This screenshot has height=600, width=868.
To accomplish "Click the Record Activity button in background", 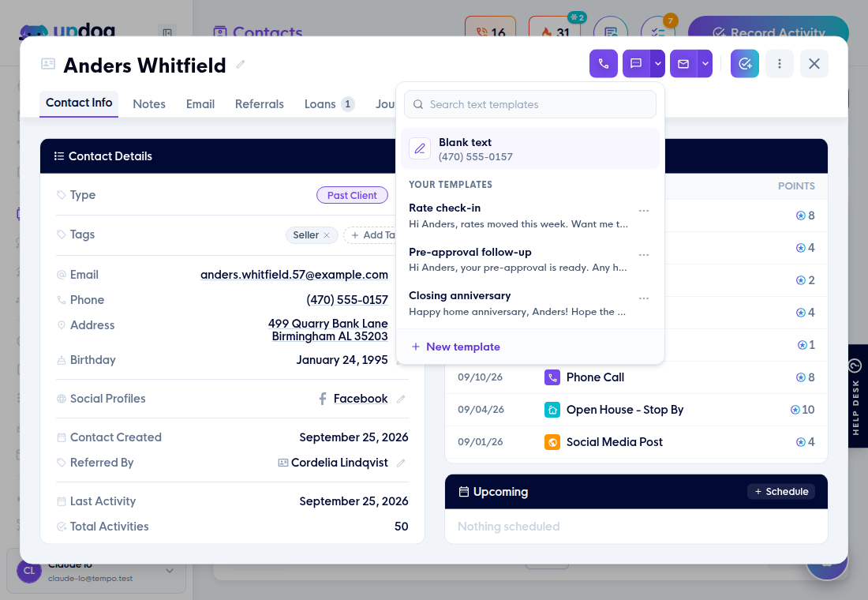I will [x=768, y=27].
